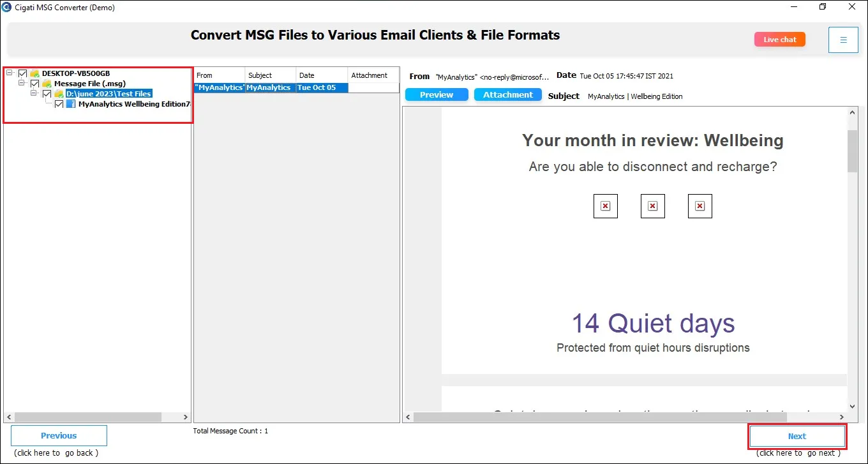The image size is (868, 464).
Task: Click the Message File (.msg) folder icon
Action: [x=47, y=84]
